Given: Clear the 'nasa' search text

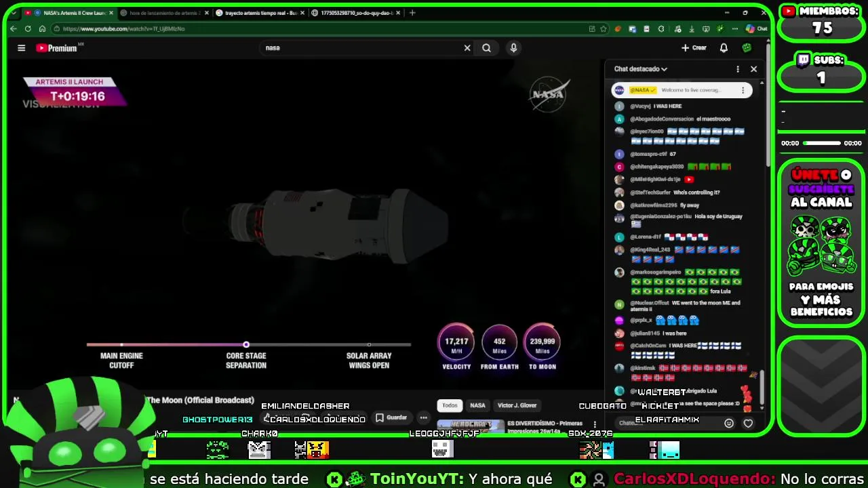Looking at the screenshot, I should (467, 48).
